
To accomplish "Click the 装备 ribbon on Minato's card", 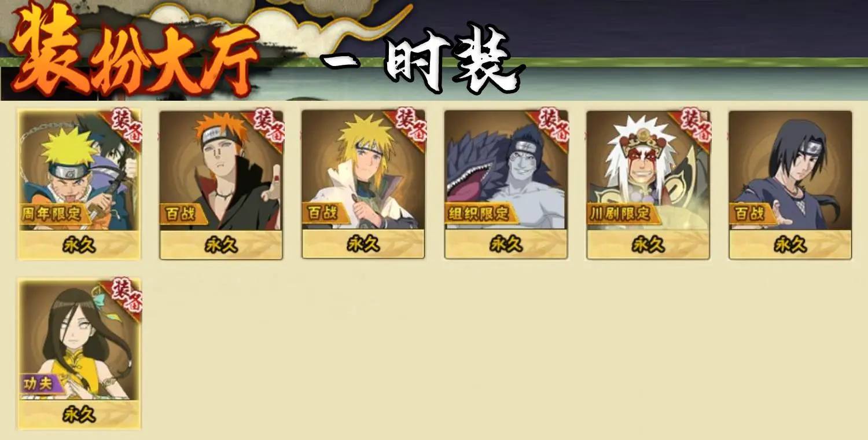I will tap(409, 126).
